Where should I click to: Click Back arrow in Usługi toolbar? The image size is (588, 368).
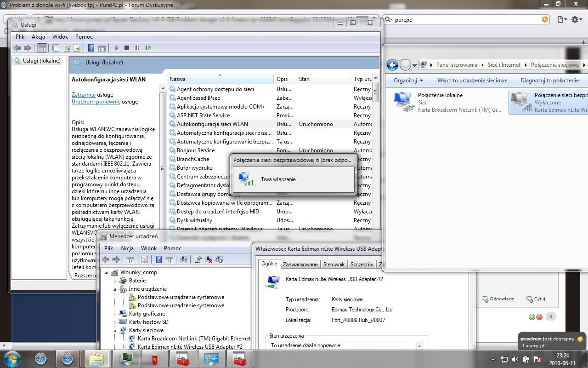[x=17, y=48]
